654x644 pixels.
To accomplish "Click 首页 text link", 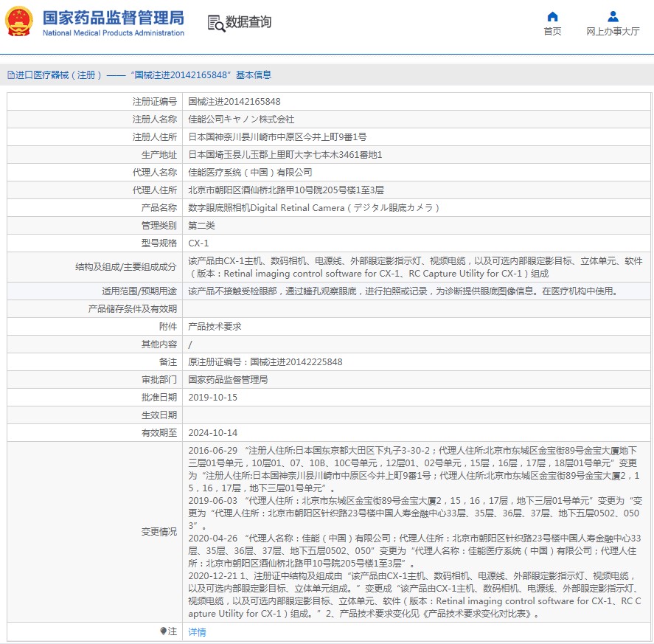I will pyautogui.click(x=552, y=31).
